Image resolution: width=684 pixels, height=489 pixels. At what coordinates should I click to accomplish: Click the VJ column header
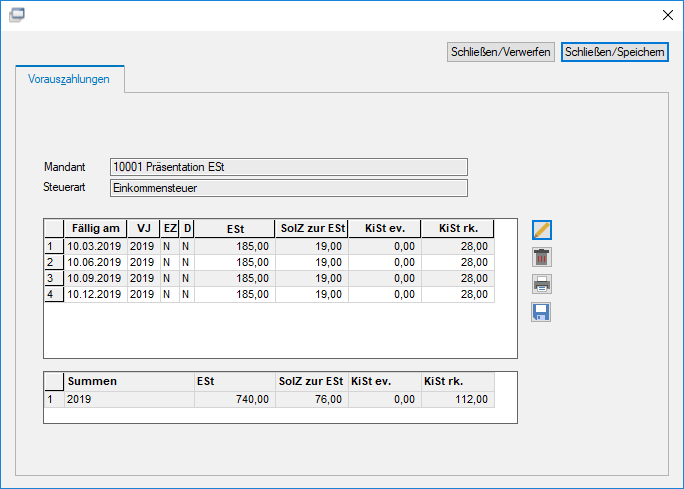[144, 229]
